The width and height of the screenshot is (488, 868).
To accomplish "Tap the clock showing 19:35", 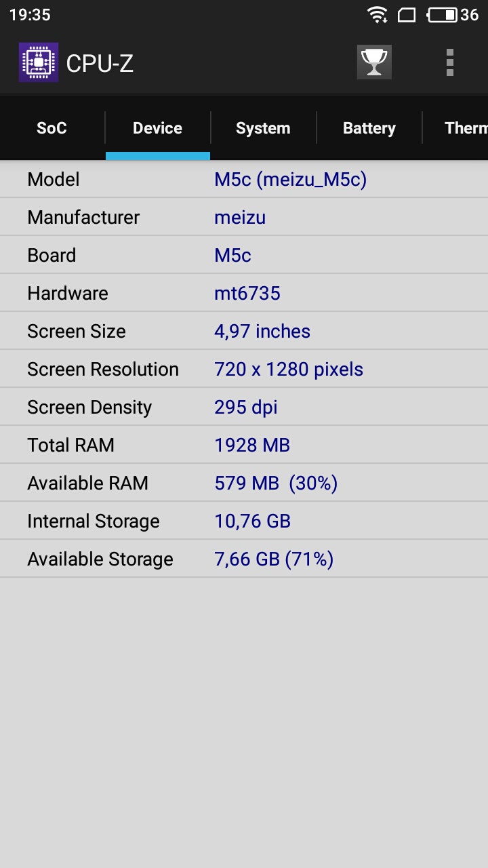I will coord(30,14).
